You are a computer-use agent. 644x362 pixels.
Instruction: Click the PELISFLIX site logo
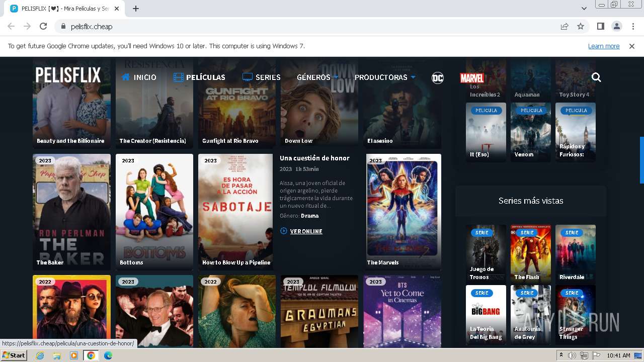pos(68,75)
